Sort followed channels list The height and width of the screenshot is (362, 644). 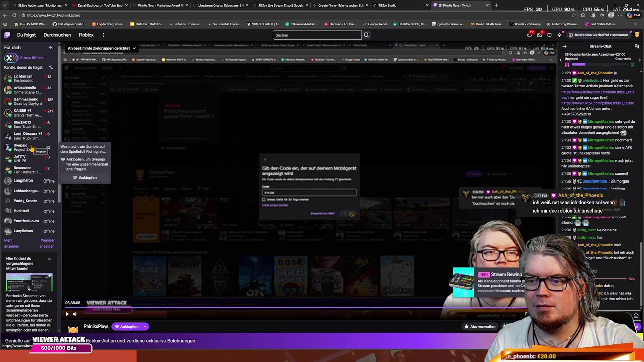pos(51,67)
